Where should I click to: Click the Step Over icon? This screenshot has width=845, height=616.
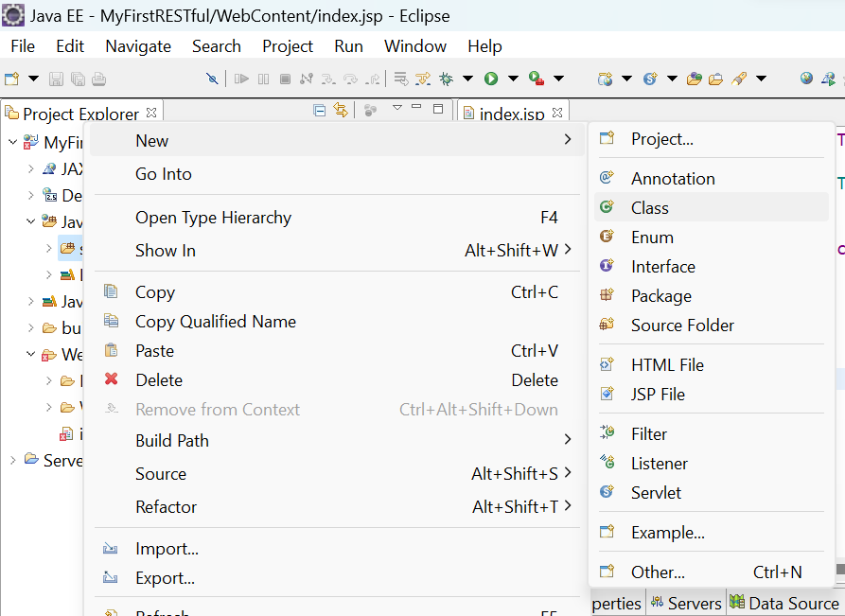point(350,79)
